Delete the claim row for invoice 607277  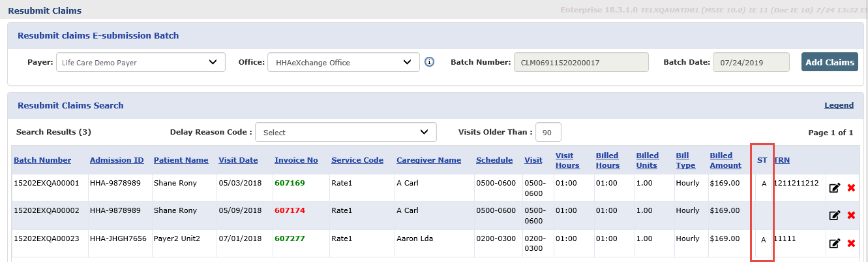pyautogui.click(x=850, y=244)
